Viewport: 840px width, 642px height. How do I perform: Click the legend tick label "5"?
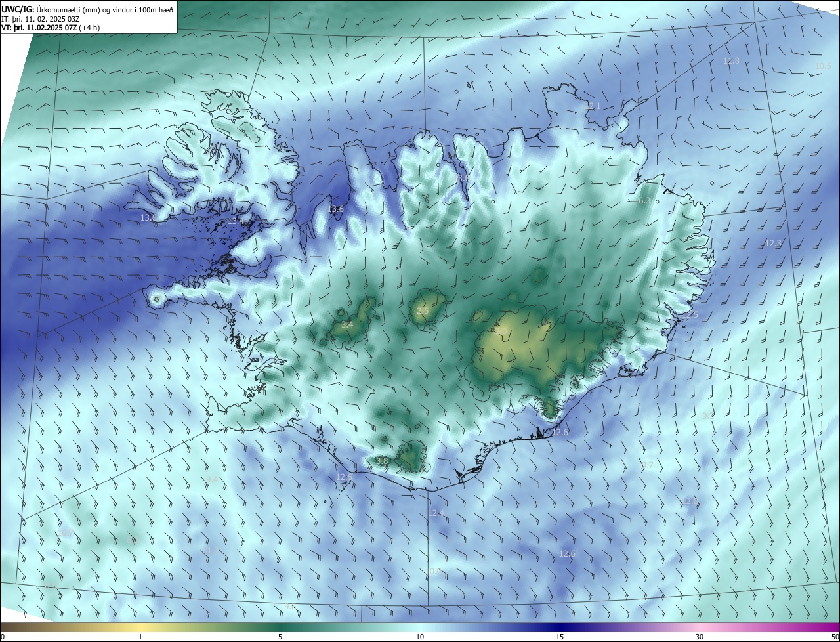280,637
